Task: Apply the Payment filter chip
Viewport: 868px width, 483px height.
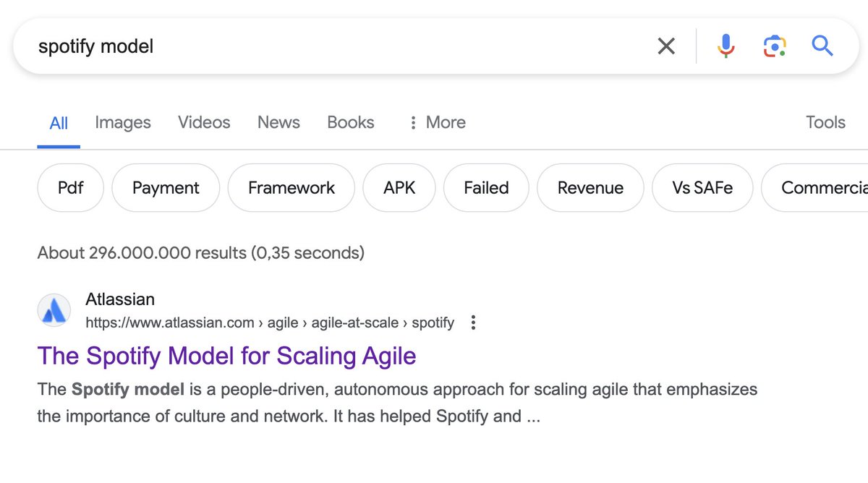Action: tap(166, 188)
